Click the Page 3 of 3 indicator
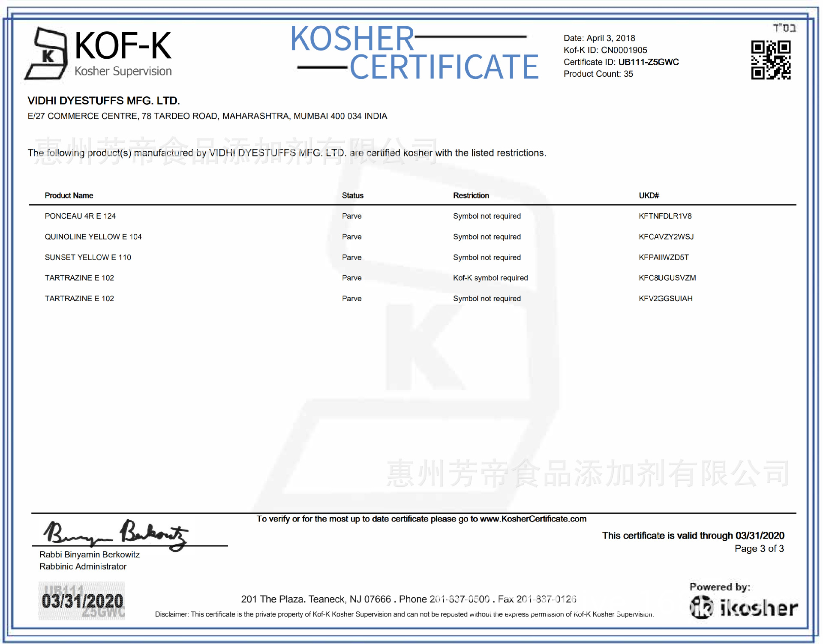 point(760,548)
